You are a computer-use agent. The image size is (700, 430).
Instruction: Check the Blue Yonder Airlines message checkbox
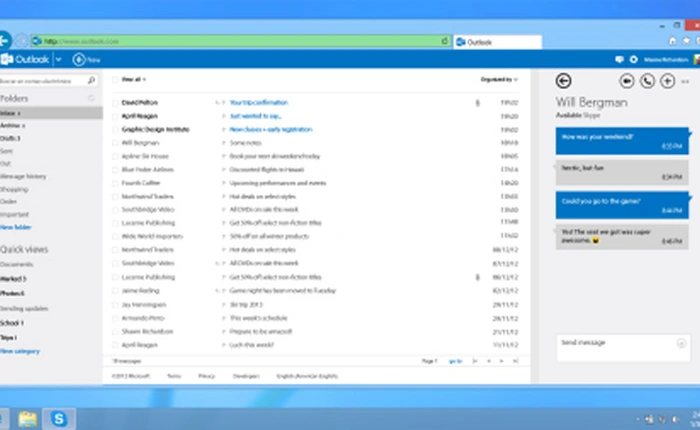pos(115,170)
